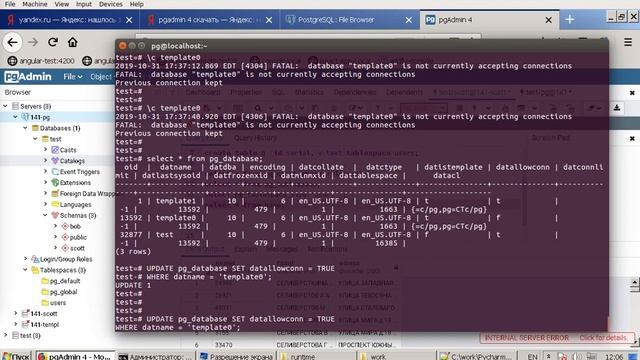Open the VirtualBox Devices menu
The height and width of the screenshot is (360, 640).
[111, 4]
